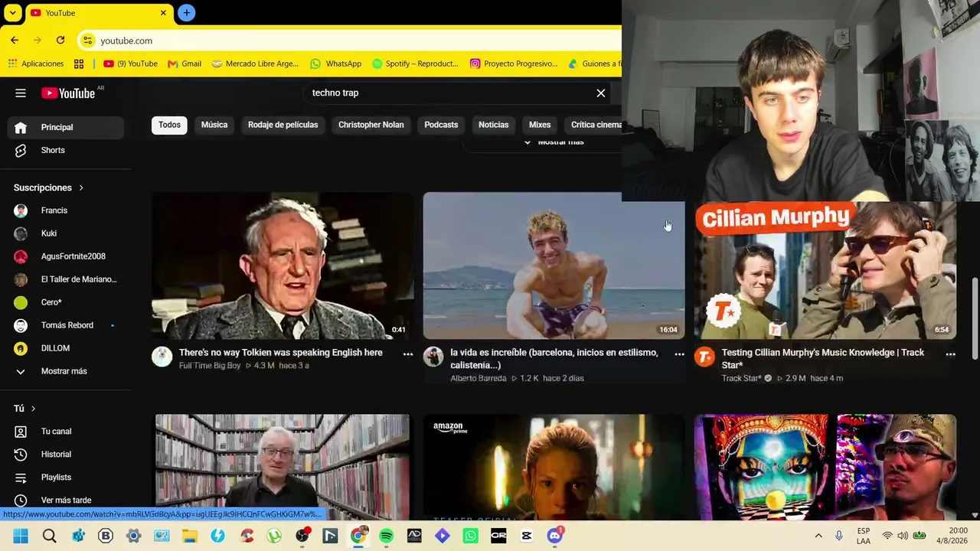This screenshot has width=980, height=551.
Task: Expand the Suscripciones section arrow
Action: pos(81,188)
